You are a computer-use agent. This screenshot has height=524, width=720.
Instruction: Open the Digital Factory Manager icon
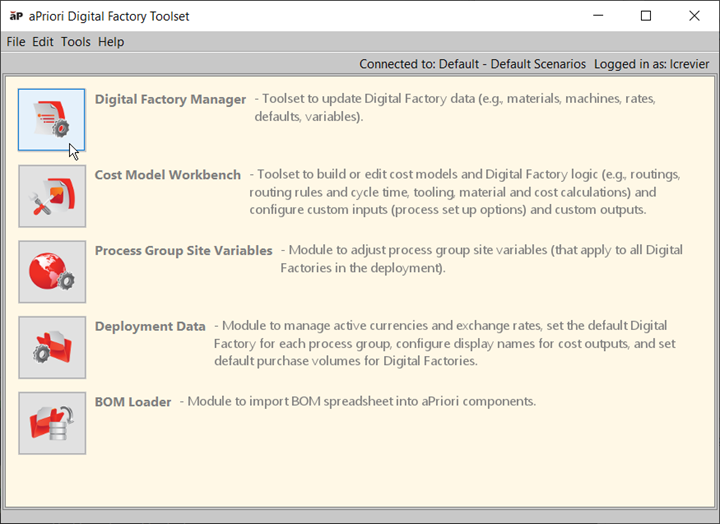[52, 120]
